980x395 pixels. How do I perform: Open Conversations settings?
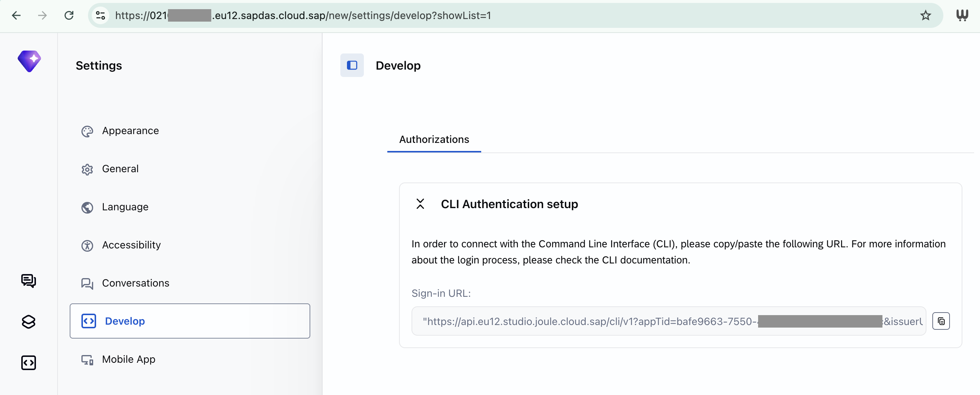[190, 283]
